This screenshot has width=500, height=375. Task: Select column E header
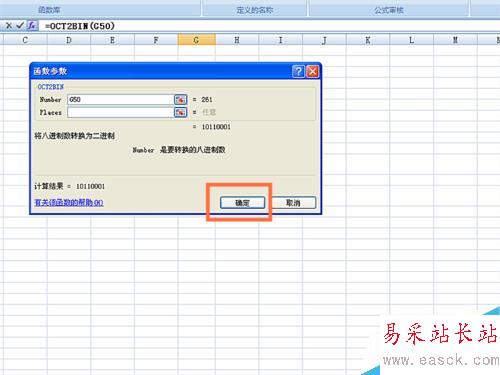[112, 40]
